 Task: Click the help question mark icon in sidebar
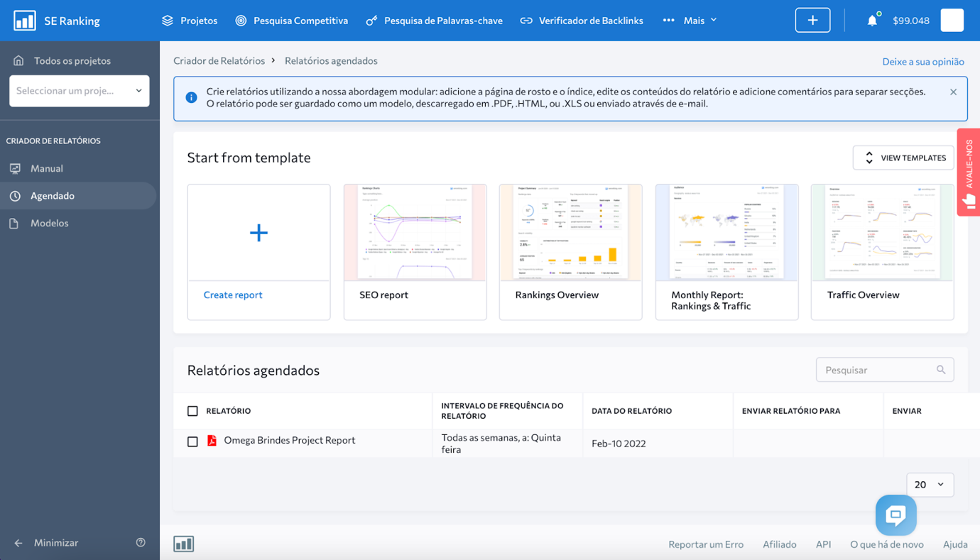pos(141,542)
